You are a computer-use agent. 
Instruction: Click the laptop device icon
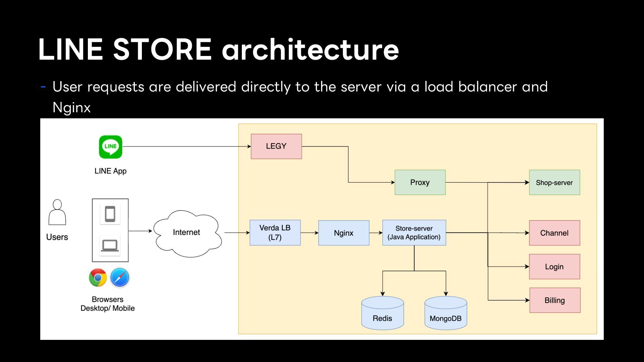[110, 246]
